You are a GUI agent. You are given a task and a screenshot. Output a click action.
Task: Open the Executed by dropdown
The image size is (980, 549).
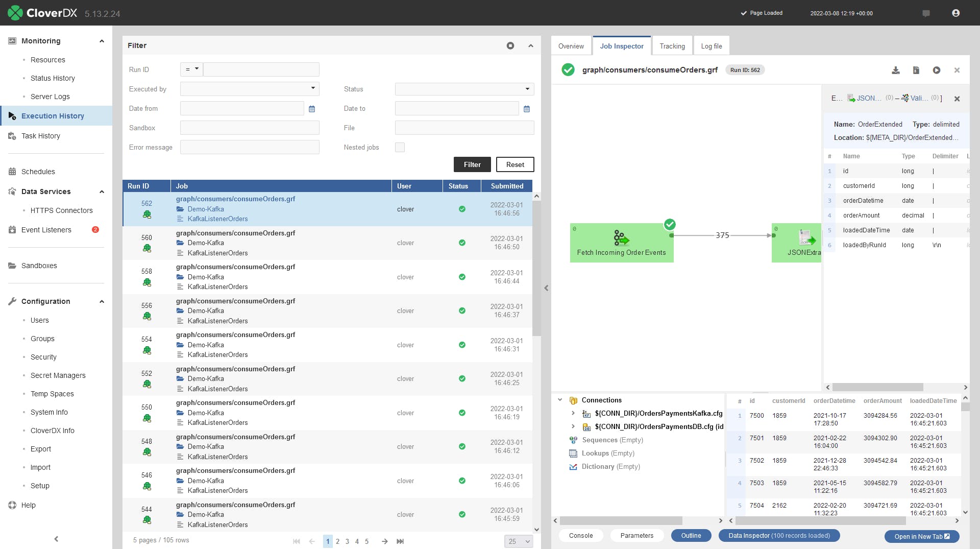[250, 89]
